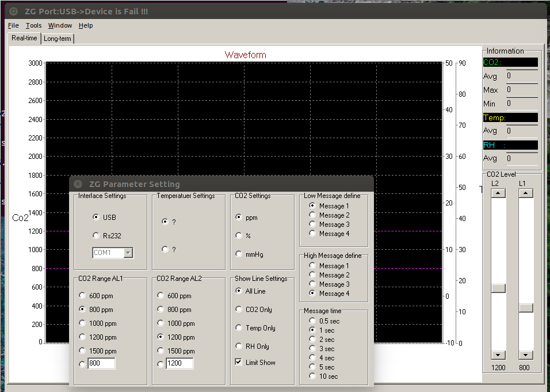Image resolution: width=550 pixels, height=392 pixels.
Task: Click L1 slider down arrow
Action: 526,355
